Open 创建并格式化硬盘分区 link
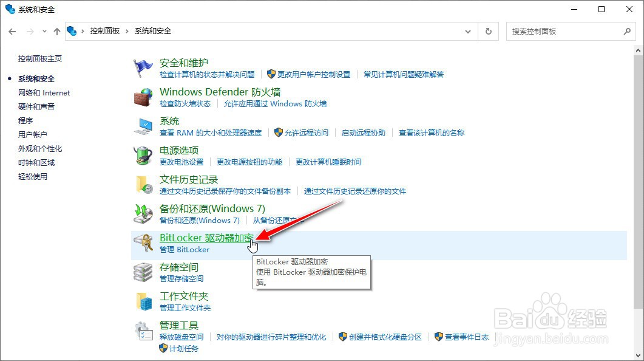 [385, 337]
